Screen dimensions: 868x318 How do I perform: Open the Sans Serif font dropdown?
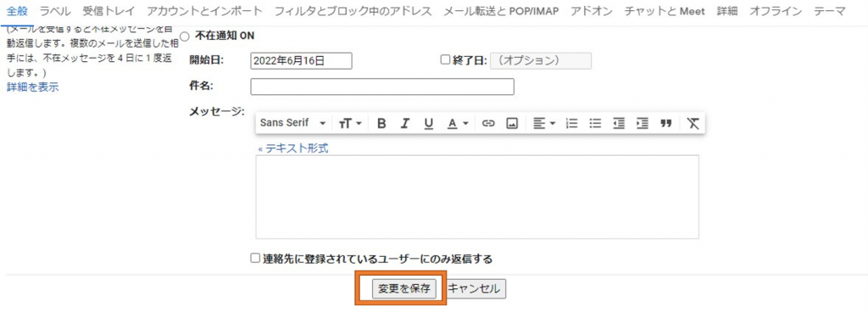[292, 123]
